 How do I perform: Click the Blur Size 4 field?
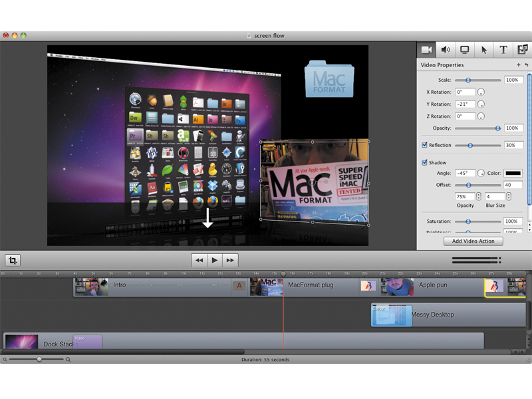(495, 196)
